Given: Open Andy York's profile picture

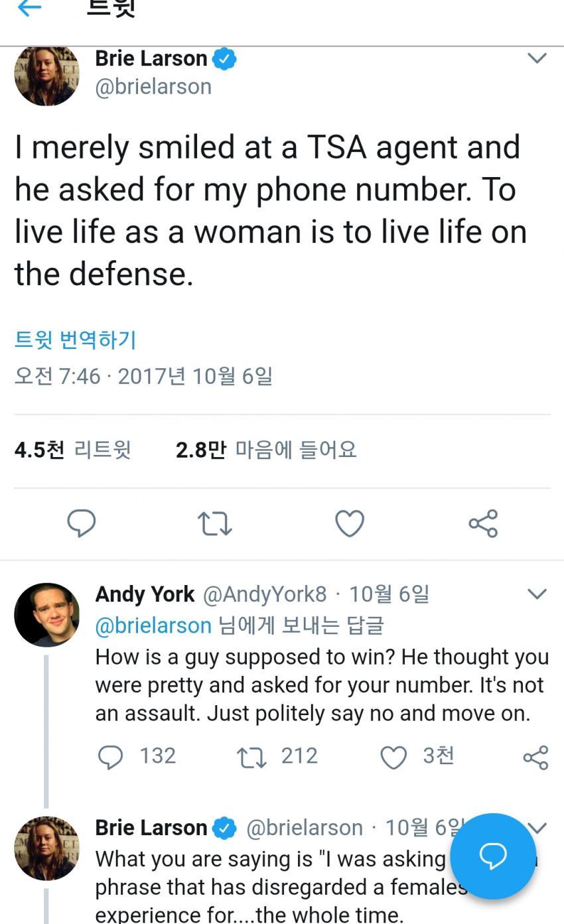Looking at the screenshot, I should click(x=46, y=615).
